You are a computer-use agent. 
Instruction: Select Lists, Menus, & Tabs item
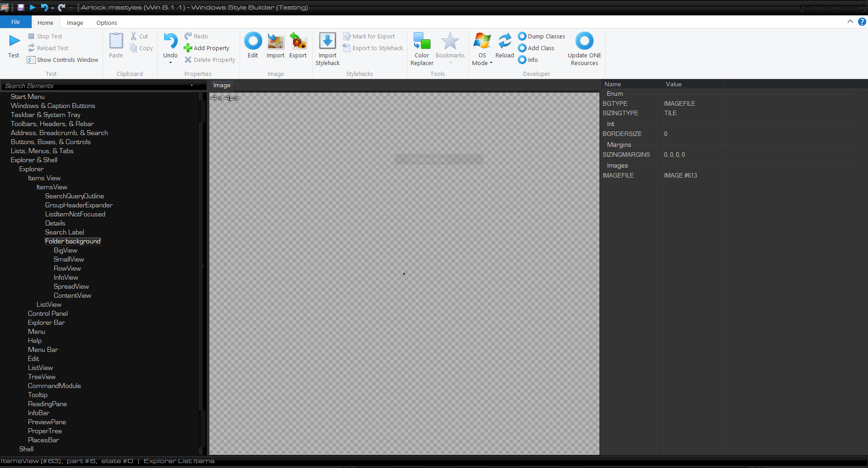coord(42,151)
